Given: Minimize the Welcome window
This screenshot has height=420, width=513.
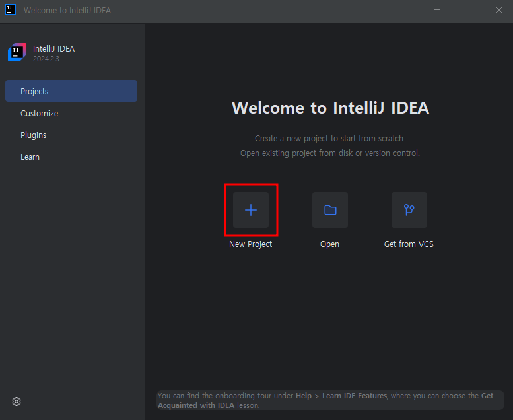Looking at the screenshot, I should [437, 10].
